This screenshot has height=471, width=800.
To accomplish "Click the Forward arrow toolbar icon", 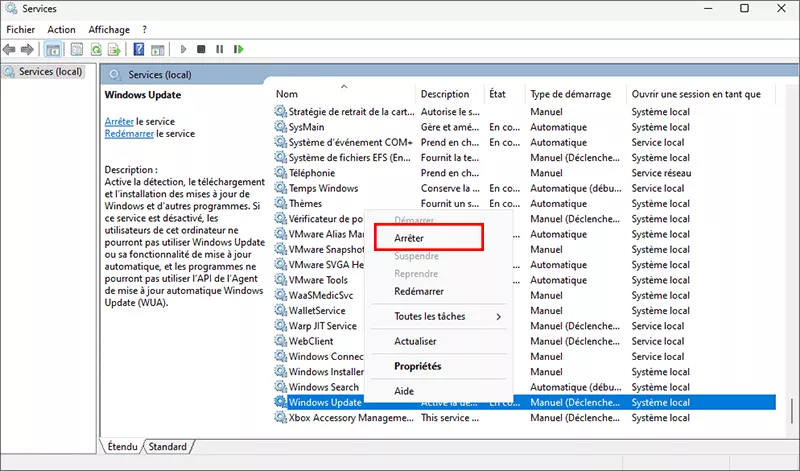I will [x=27, y=49].
